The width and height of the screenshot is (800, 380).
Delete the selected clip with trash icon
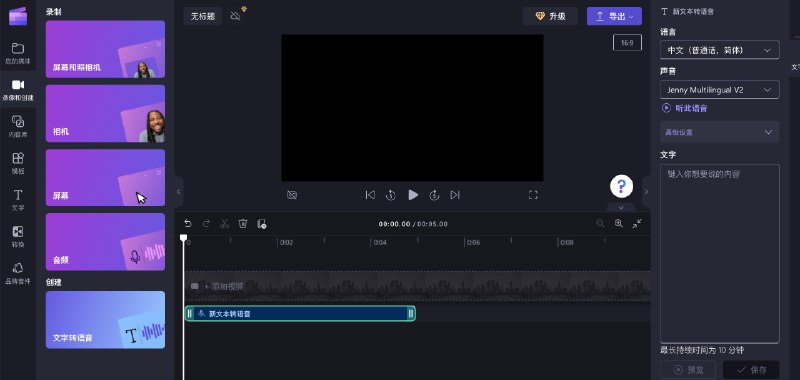point(243,223)
